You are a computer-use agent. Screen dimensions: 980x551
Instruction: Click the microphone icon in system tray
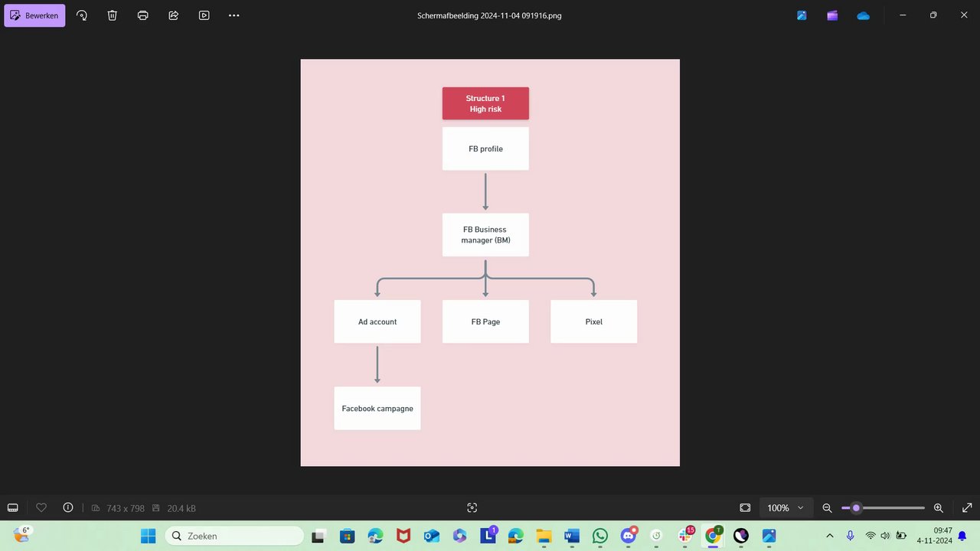(x=850, y=536)
